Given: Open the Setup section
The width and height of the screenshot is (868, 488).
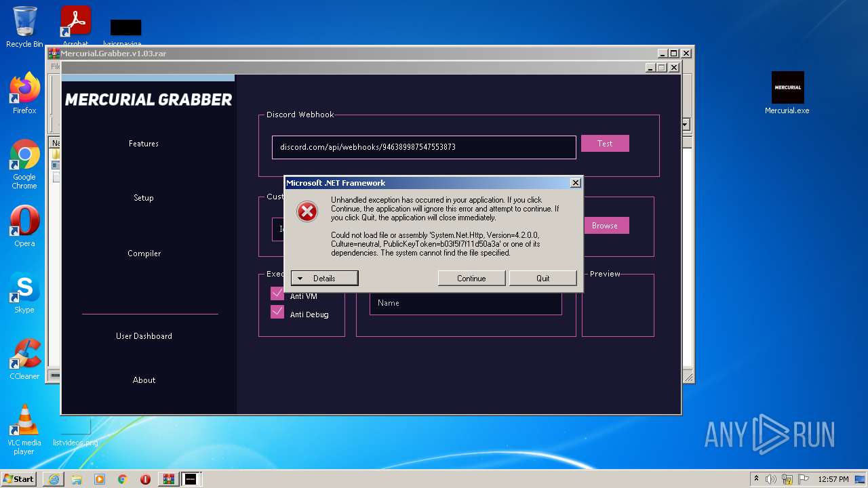Looking at the screenshot, I should [144, 198].
